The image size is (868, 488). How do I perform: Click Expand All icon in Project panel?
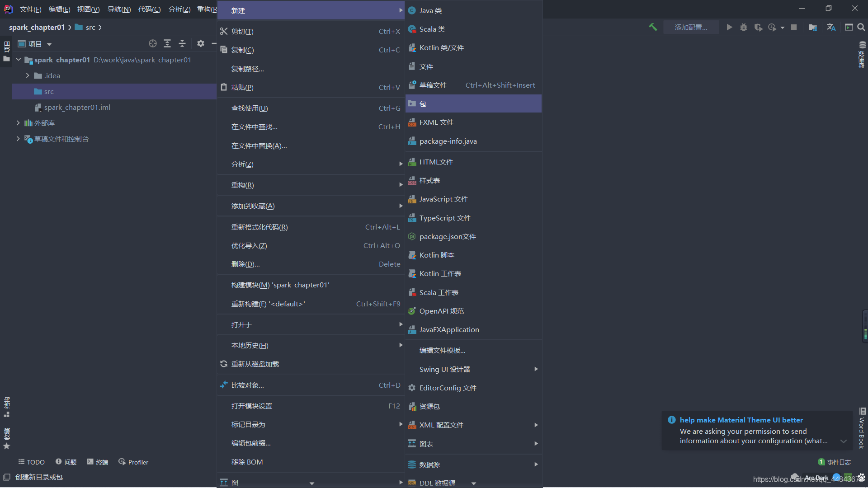coord(167,43)
